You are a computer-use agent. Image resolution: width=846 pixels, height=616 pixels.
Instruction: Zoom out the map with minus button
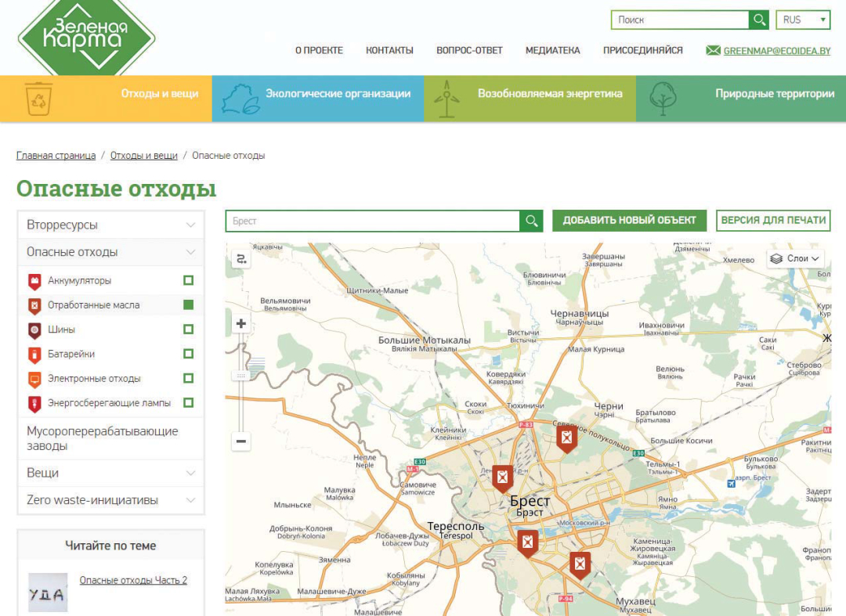coord(241,441)
